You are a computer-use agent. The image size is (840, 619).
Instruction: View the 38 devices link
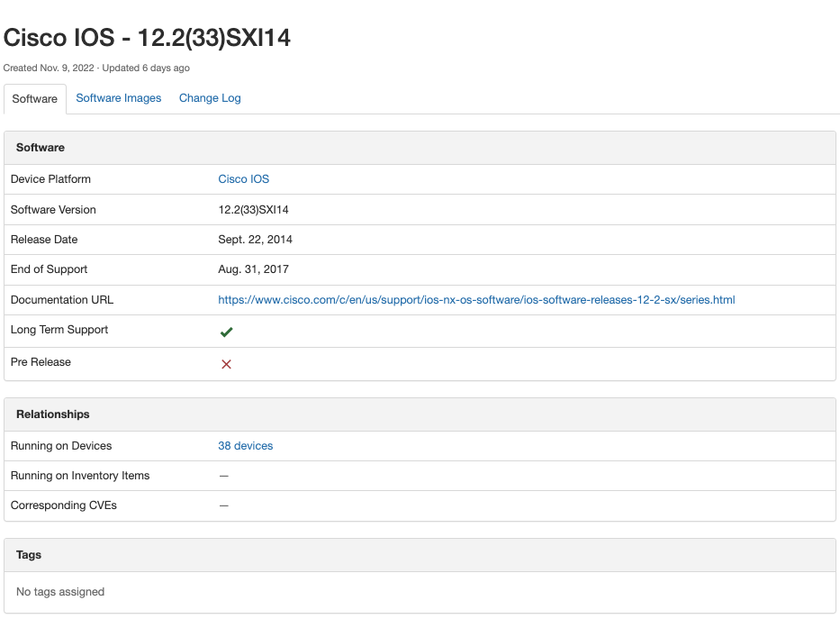(246, 446)
